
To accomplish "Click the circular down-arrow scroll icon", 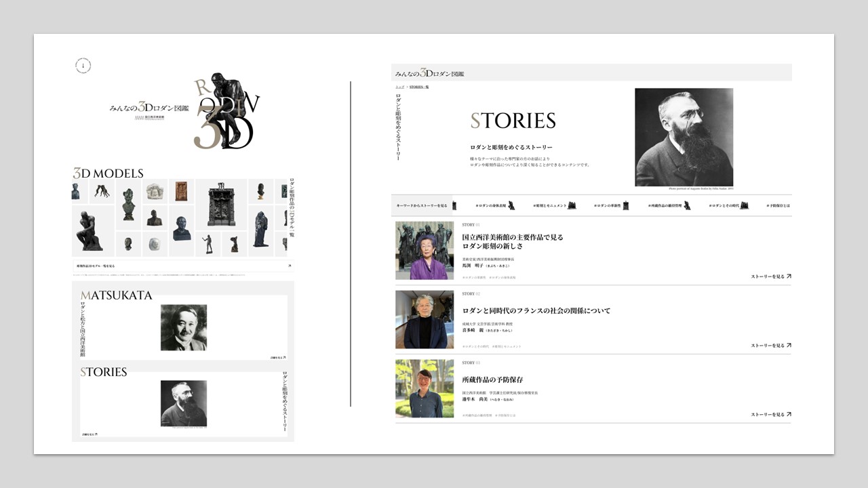I will (x=83, y=66).
